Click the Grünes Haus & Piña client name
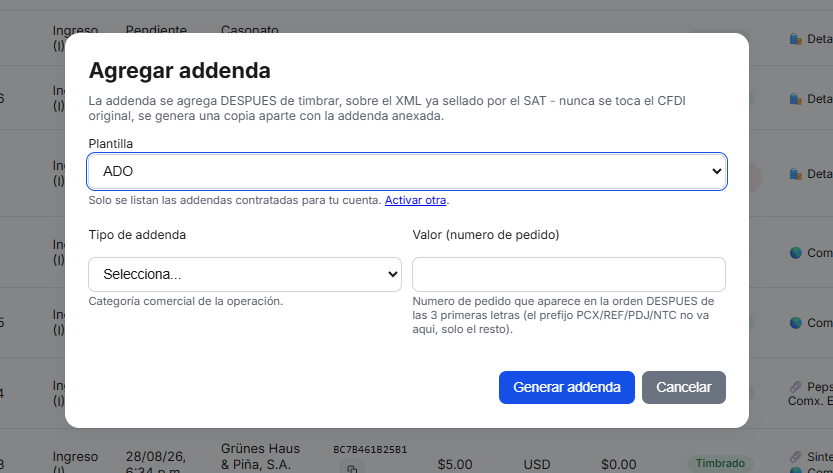Screen dimensions: 833x473 pyautogui.click(x=260, y=457)
